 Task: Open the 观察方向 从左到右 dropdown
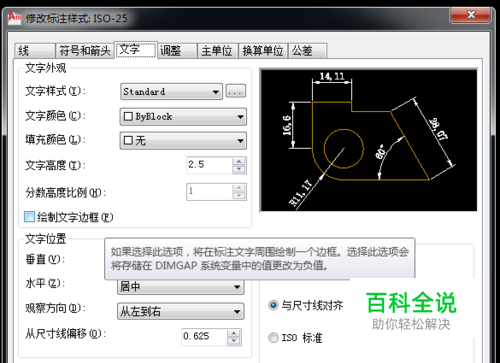point(181,312)
